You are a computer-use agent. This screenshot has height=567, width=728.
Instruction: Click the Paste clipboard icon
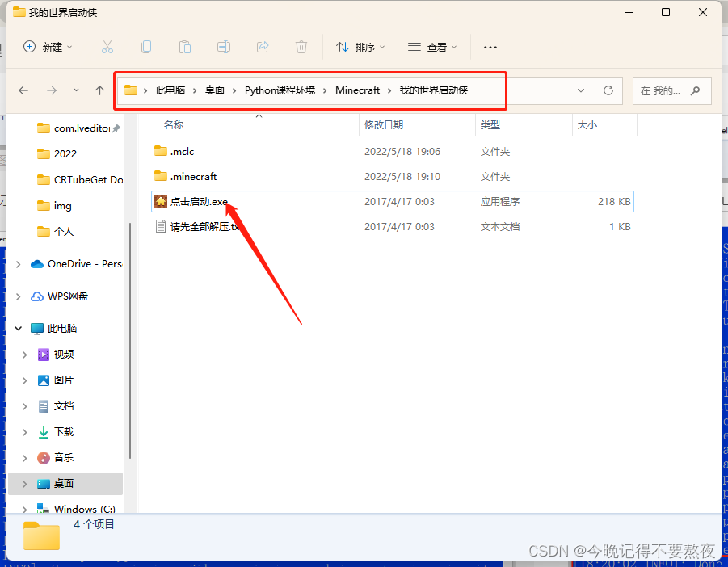pyautogui.click(x=185, y=48)
